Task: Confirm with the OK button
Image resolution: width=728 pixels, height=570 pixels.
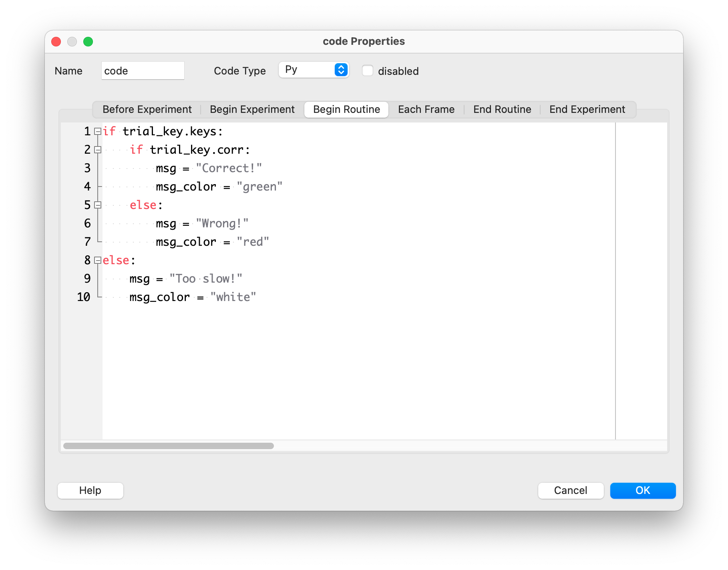Action: (643, 490)
